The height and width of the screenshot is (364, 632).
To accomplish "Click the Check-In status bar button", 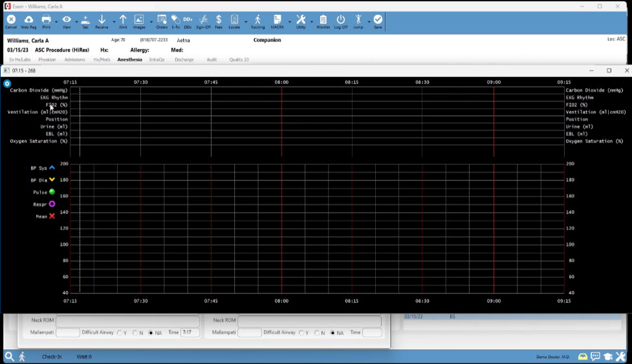I will point(52,357).
